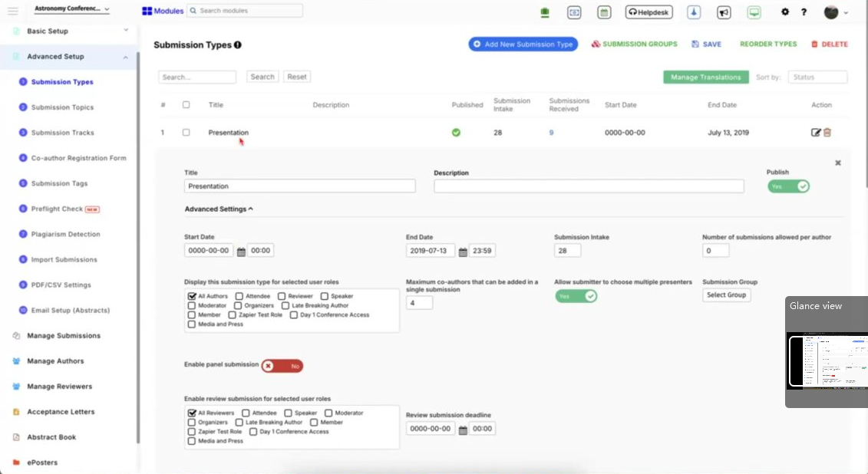Open the 9 submissions received link

tap(551, 133)
